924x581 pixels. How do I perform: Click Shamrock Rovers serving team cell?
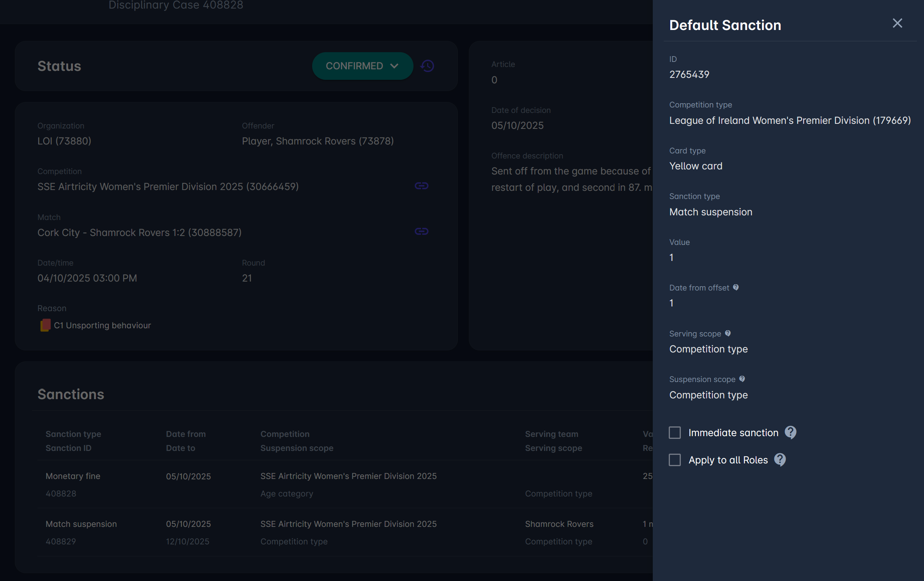[559, 524]
